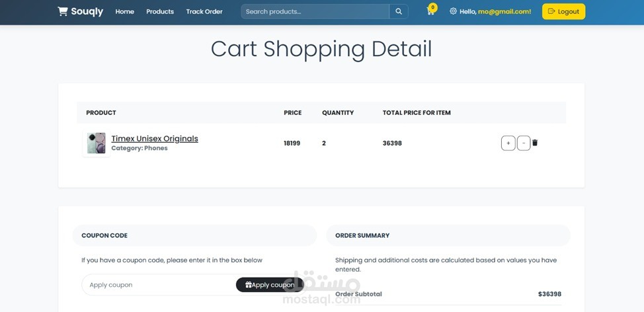Focus the Search products field
The width and height of the screenshot is (644, 312).
point(315,11)
